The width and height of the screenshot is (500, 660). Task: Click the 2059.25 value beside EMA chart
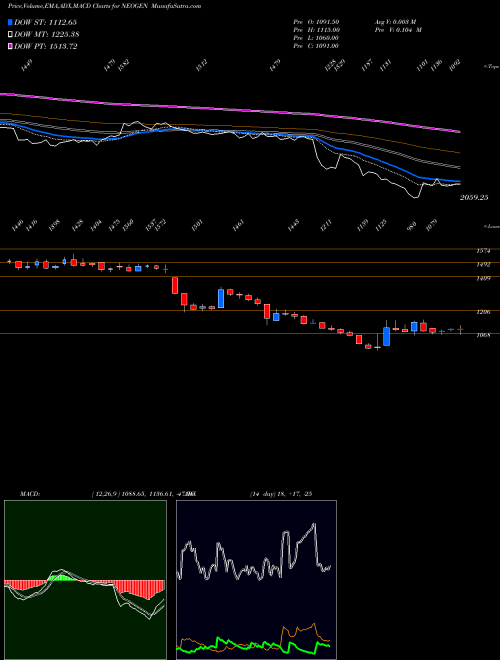[x=474, y=197]
